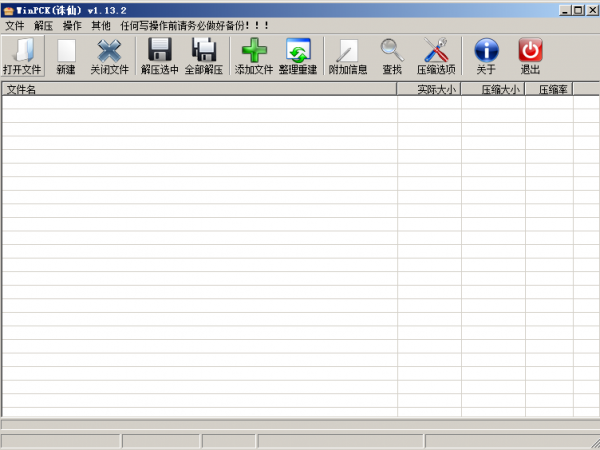Close the WinPCK window

click(592, 10)
